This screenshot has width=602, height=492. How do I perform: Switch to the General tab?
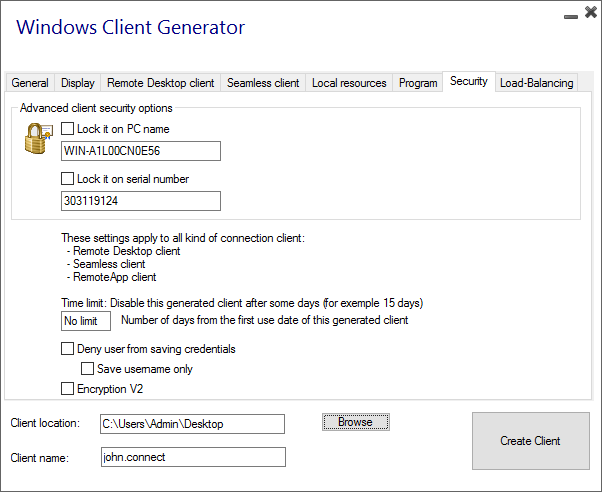pos(30,83)
